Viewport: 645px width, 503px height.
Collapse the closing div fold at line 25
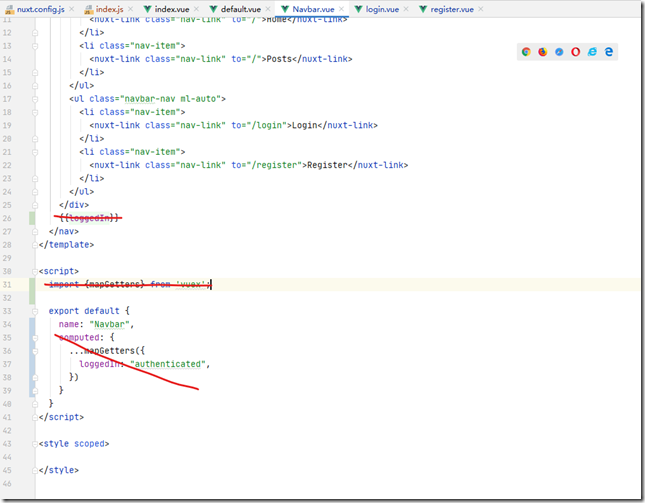click(x=35, y=205)
